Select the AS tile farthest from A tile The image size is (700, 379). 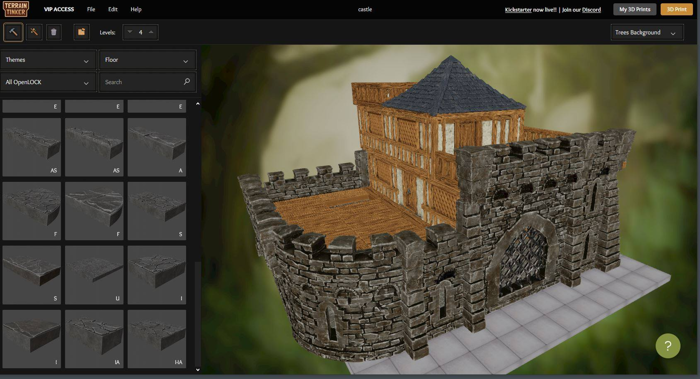(x=32, y=147)
